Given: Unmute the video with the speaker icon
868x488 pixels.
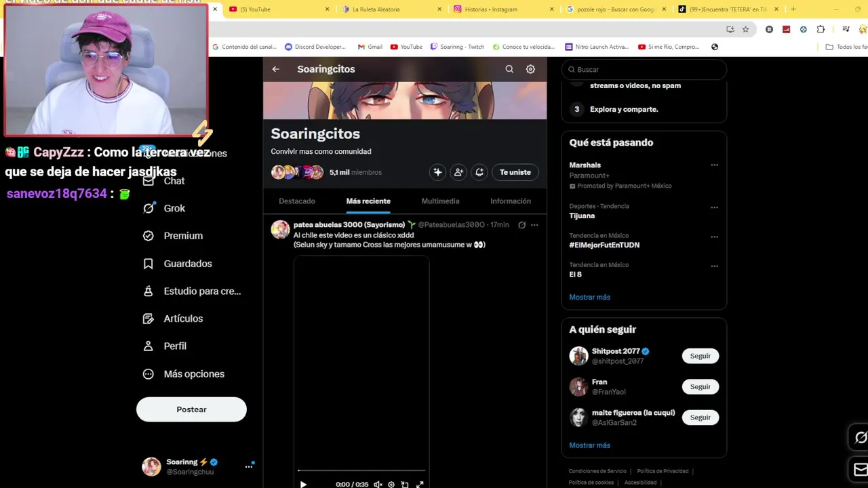Looking at the screenshot, I should click(x=378, y=484).
